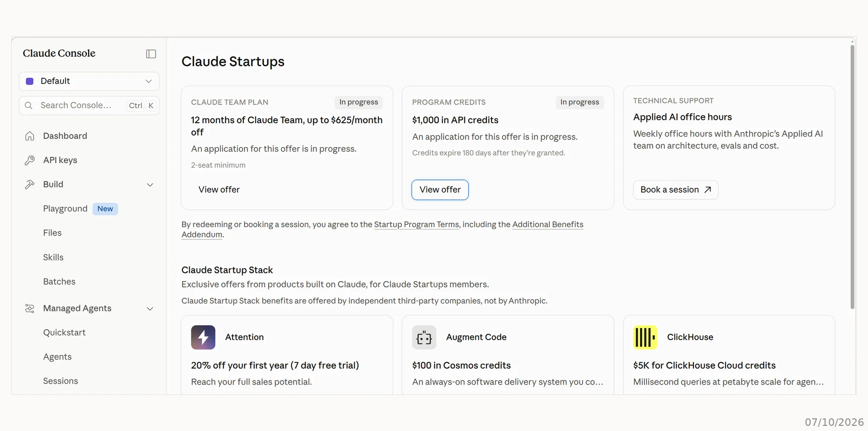The height and width of the screenshot is (431, 868).
Task: Click the vertical page scrollbar
Action: [x=852, y=177]
